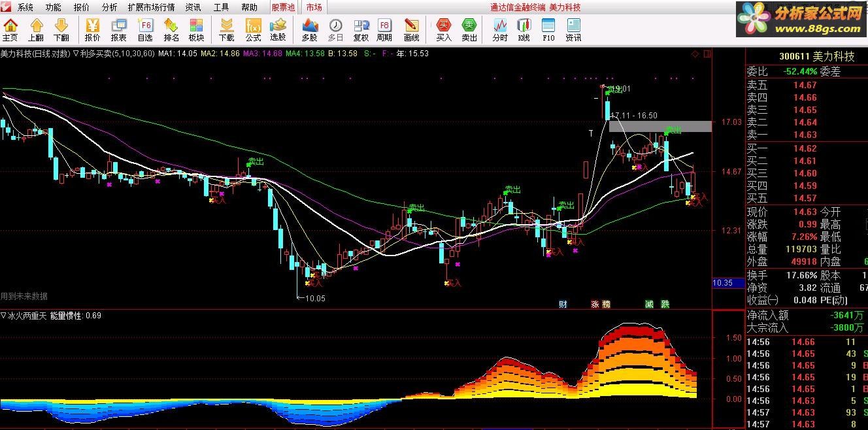Click the 上翻 page-up arrow icon
The image size is (868, 430).
click(x=36, y=30)
